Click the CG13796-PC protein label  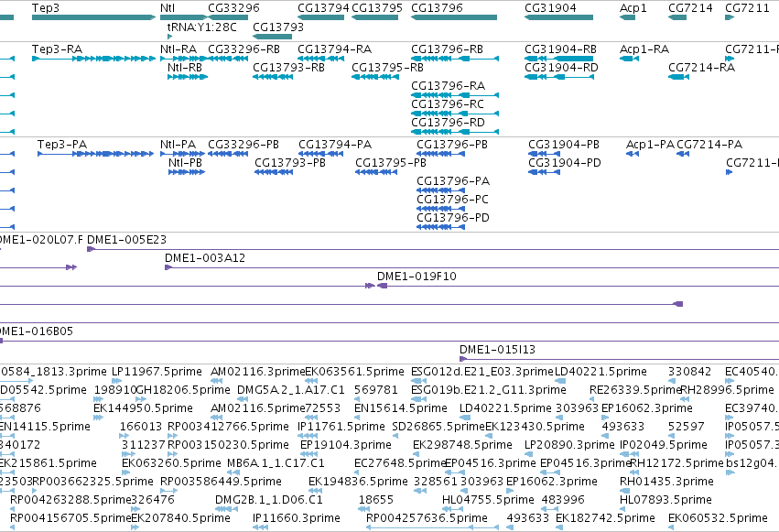[452, 200]
